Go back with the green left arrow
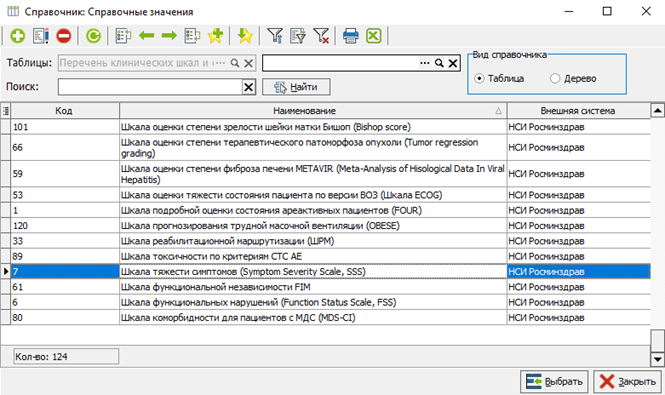Image resolution: width=665 pixels, height=395 pixels. [x=146, y=36]
